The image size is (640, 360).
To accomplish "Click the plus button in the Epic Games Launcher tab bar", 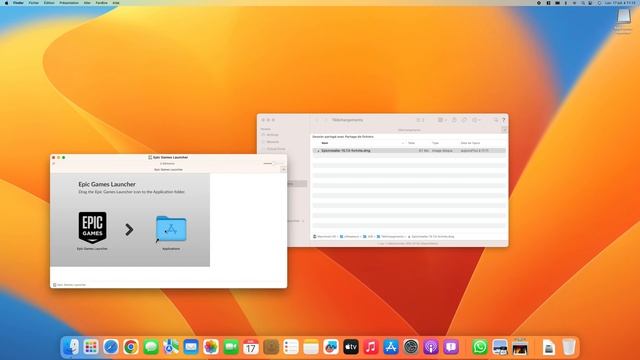I will pos(283,169).
